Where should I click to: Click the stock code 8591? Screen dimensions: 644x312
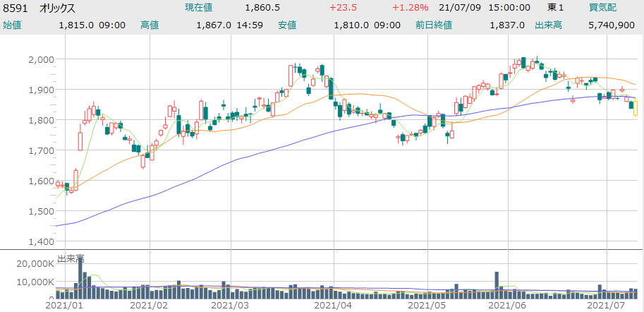pos(16,8)
